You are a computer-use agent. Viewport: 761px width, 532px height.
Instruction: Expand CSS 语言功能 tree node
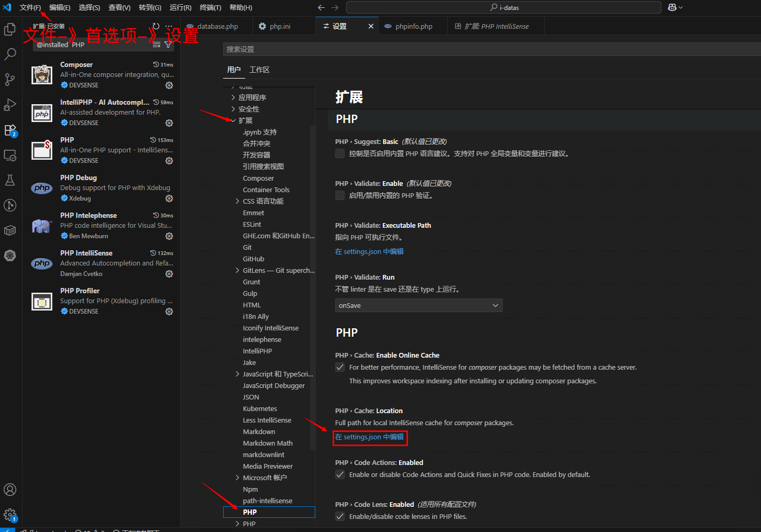(237, 201)
